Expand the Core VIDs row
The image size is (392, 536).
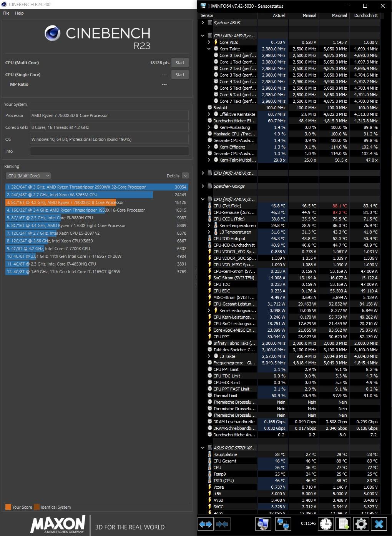209,42
